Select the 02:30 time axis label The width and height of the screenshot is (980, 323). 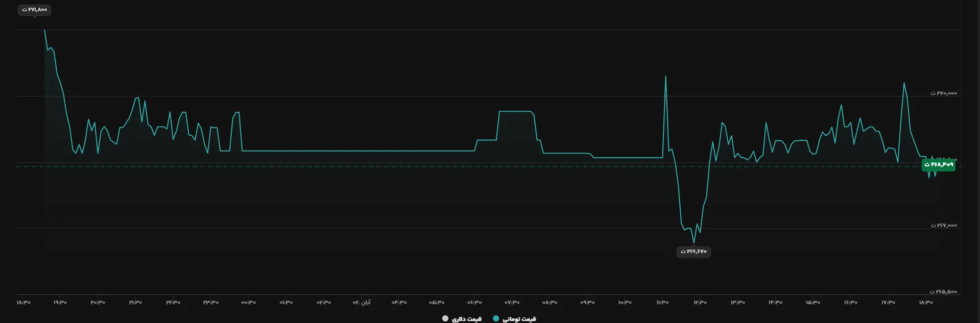[324, 303]
